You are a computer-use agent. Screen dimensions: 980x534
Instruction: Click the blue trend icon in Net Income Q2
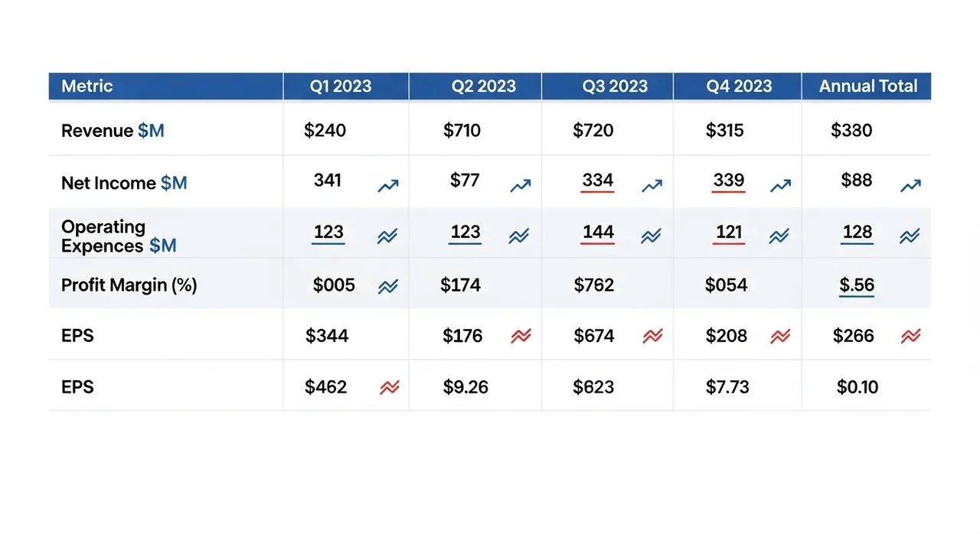521,185
